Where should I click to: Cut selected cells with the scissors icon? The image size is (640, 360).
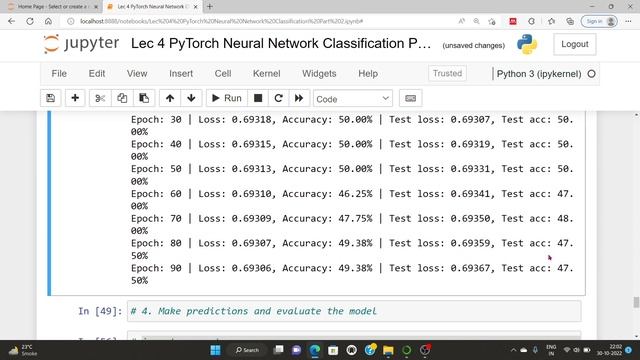100,98
